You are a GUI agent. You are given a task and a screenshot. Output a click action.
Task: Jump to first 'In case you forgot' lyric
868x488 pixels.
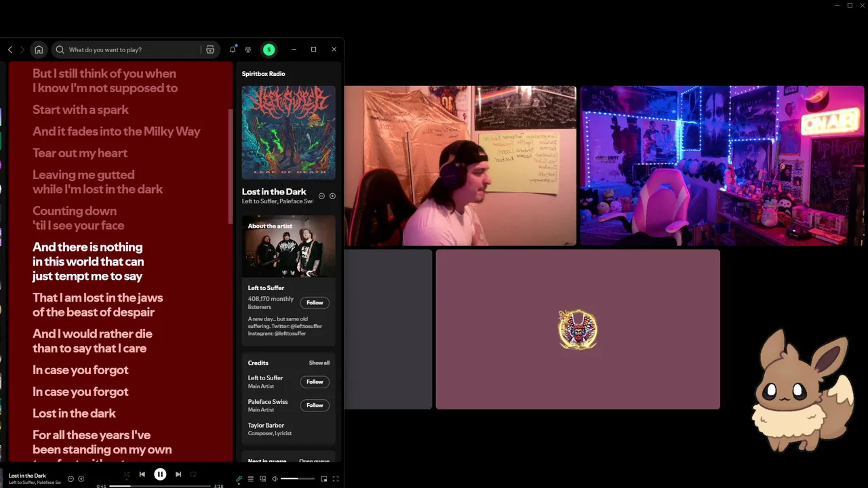click(x=81, y=370)
